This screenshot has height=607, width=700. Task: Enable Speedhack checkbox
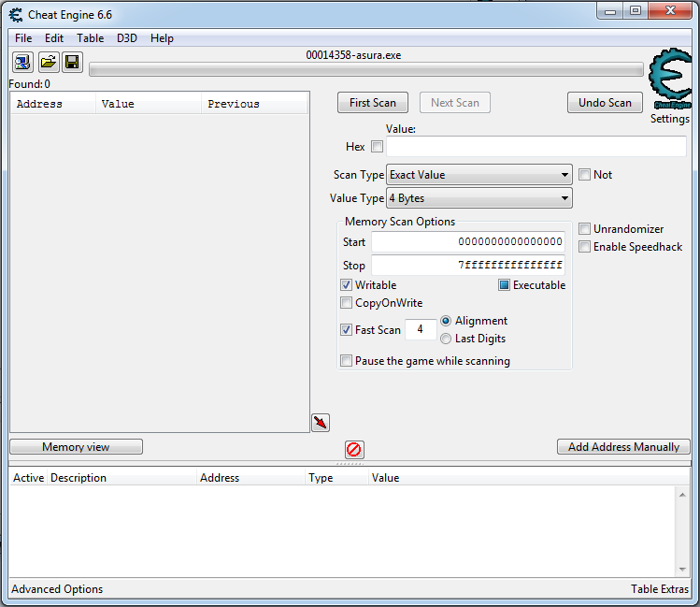pyautogui.click(x=584, y=247)
